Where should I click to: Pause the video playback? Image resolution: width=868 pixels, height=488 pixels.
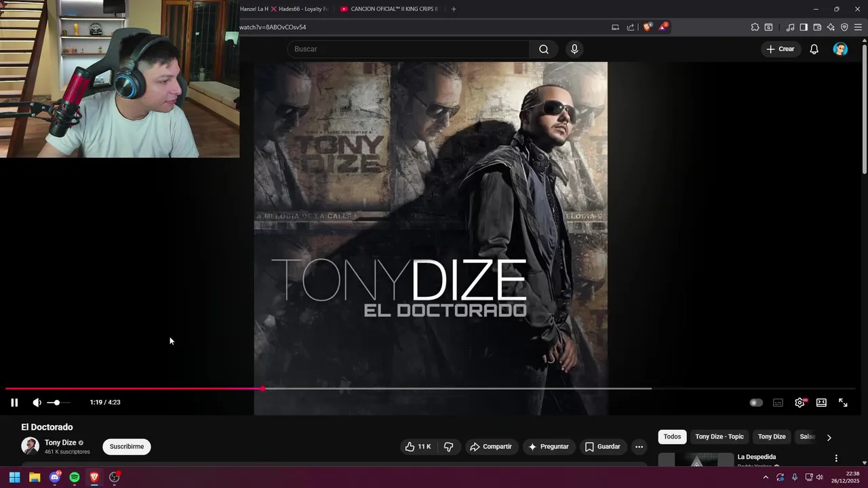[14, 403]
